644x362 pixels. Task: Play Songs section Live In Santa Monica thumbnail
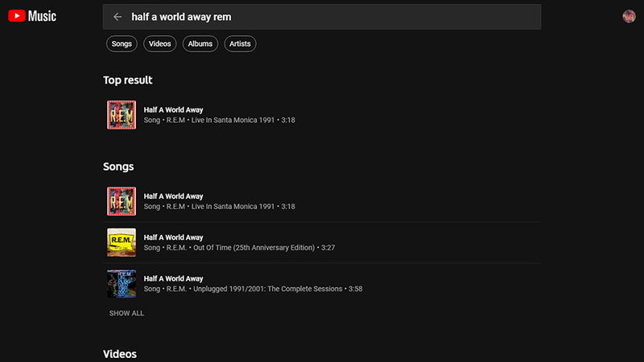(x=122, y=201)
